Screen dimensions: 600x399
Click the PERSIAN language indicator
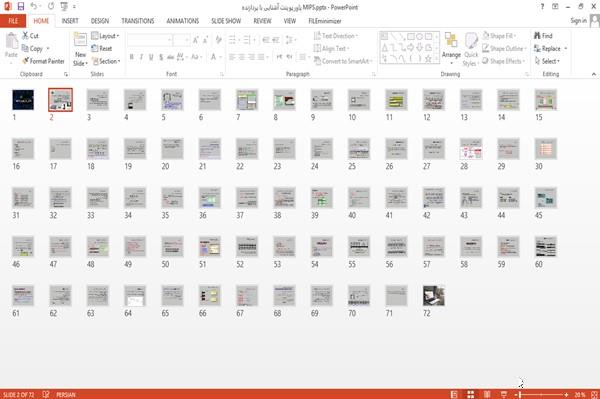66,394
